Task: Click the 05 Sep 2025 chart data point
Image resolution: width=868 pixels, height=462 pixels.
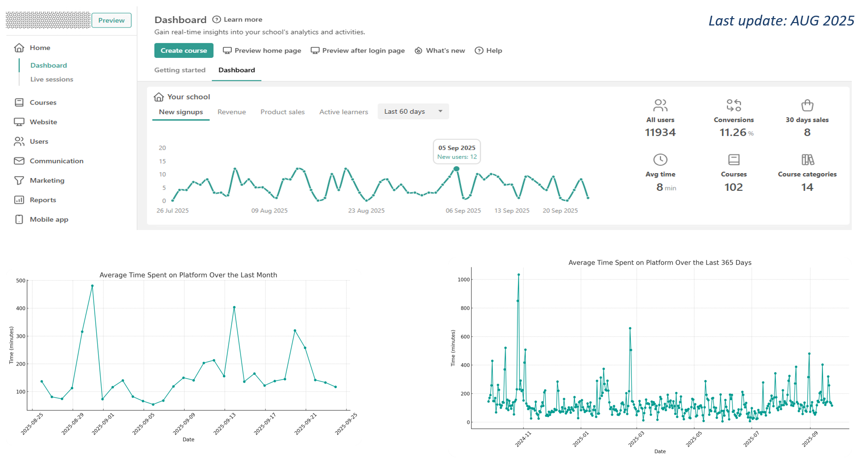Action: pos(457,169)
